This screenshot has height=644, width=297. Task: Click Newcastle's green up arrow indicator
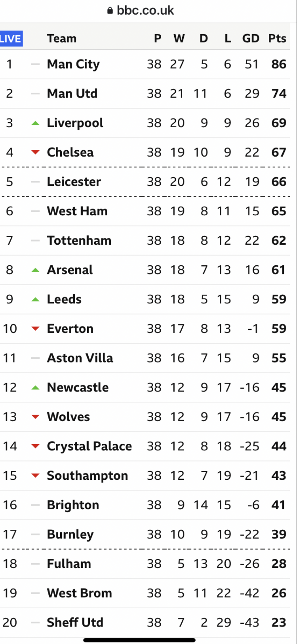(35, 387)
